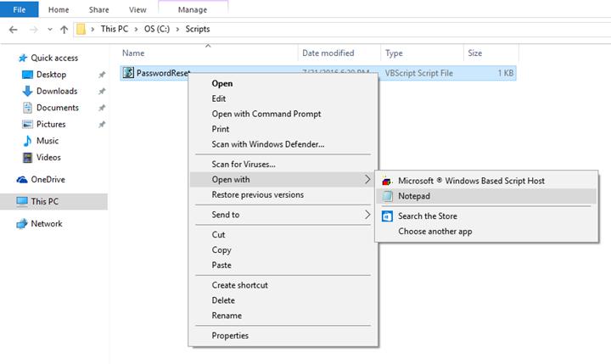Select Properties from context menu
Image resolution: width=611 pixels, height=364 pixels.
click(230, 335)
